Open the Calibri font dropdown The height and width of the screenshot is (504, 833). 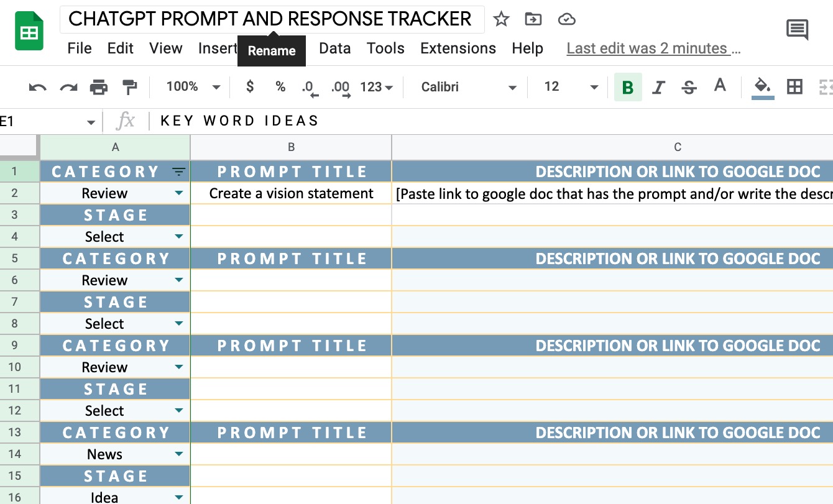512,86
